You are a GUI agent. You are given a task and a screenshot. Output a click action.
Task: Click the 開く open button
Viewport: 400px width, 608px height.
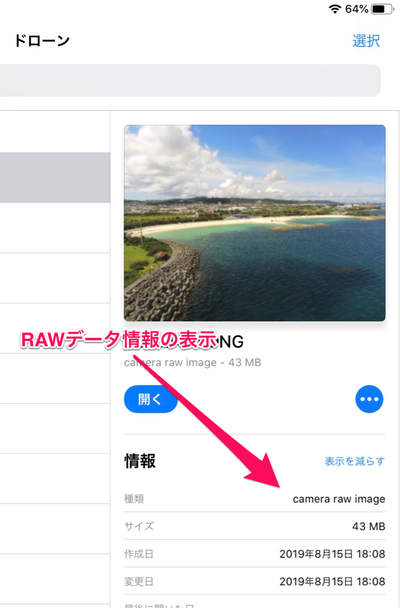tap(150, 399)
